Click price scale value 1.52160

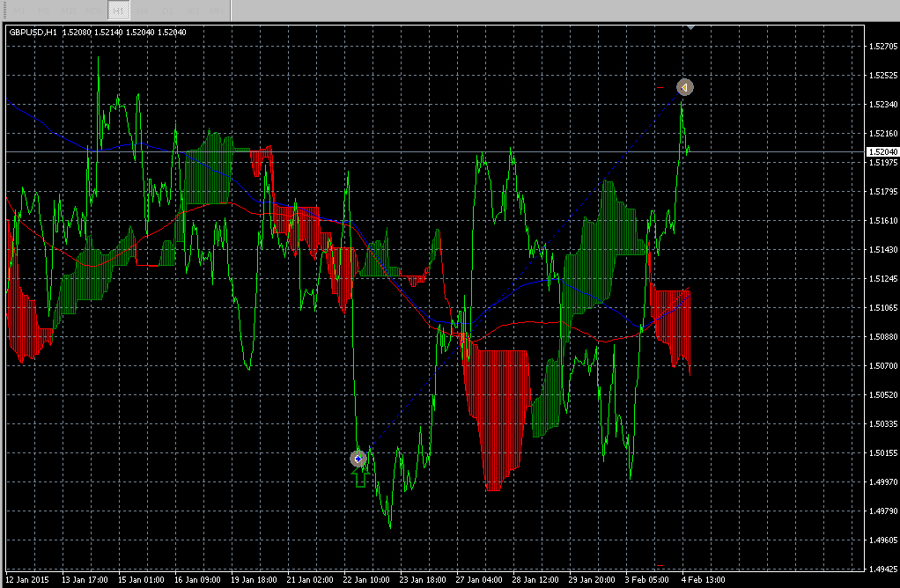pyautogui.click(x=882, y=134)
